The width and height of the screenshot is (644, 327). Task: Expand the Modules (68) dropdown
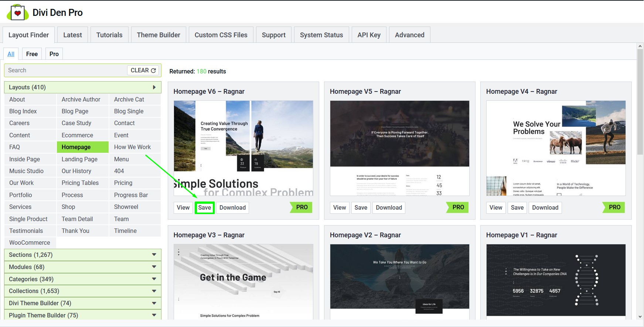(154, 267)
